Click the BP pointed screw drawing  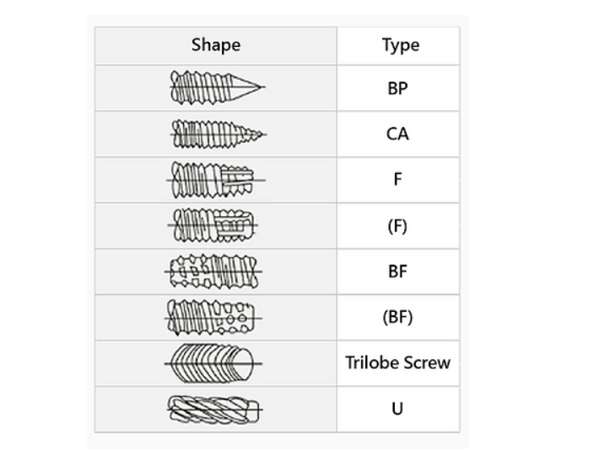[217, 88]
